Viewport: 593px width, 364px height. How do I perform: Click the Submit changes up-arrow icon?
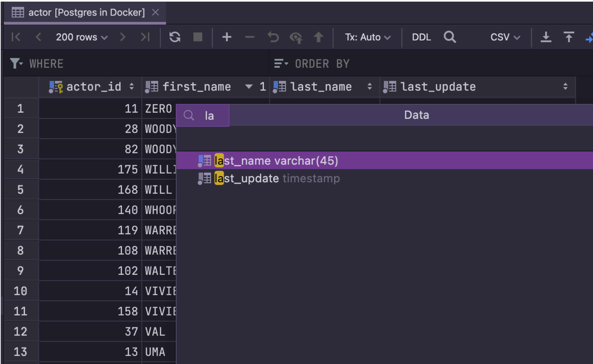318,37
